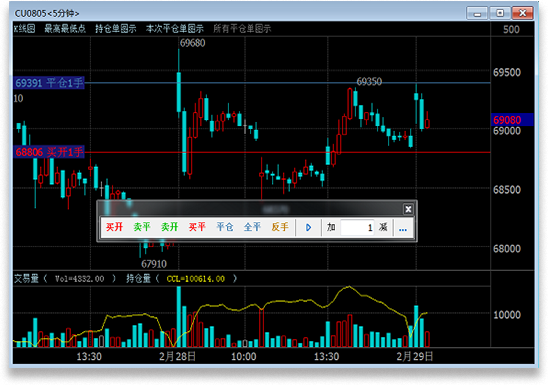
Task: Toggle 最高最低点 high-low points display
Action: click(65, 29)
